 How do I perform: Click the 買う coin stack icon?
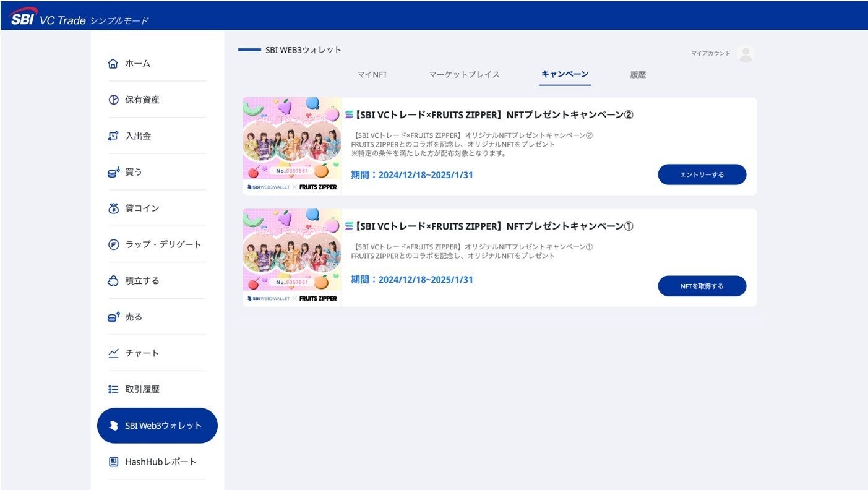[113, 172]
